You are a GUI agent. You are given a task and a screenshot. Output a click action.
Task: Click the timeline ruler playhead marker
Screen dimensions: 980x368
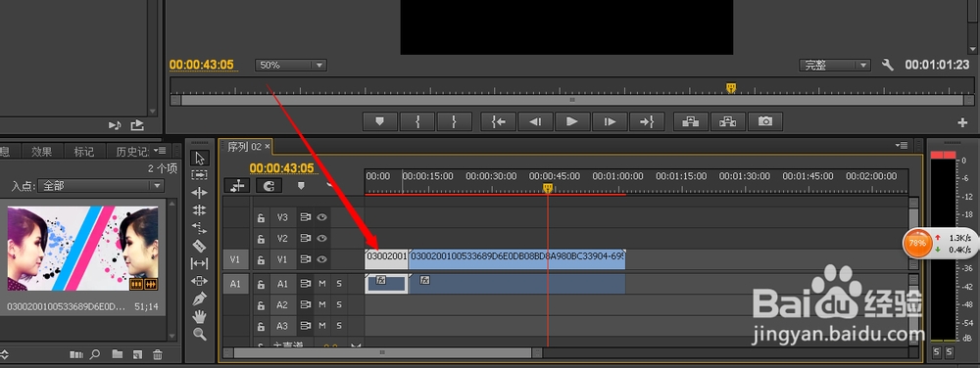pos(548,188)
